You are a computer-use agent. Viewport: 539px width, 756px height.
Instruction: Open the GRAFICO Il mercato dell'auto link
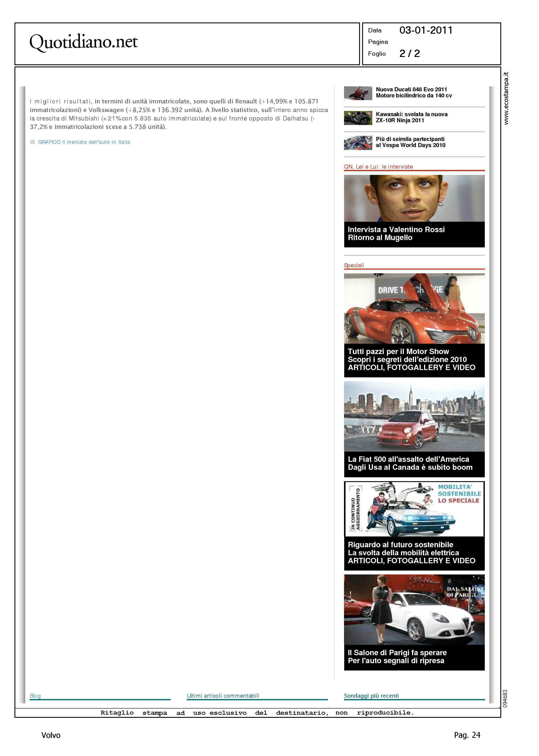pos(84,142)
